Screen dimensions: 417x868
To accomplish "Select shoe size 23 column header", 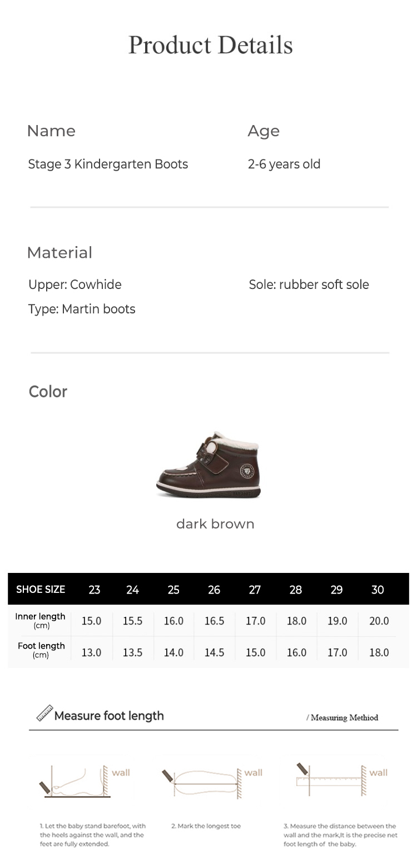I will click(95, 590).
